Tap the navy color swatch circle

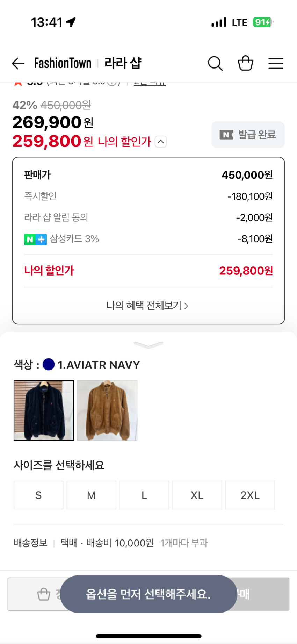(x=49, y=365)
